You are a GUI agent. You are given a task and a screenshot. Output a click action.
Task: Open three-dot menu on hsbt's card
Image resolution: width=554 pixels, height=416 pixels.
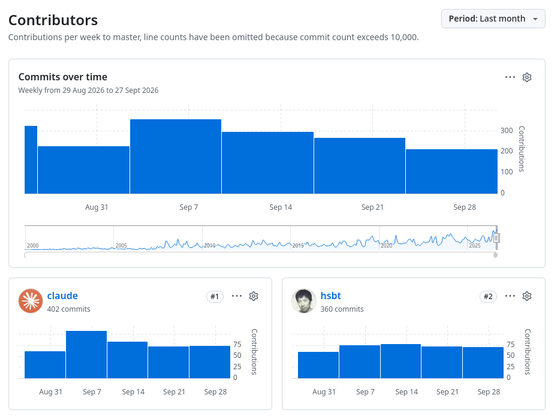[x=510, y=296]
